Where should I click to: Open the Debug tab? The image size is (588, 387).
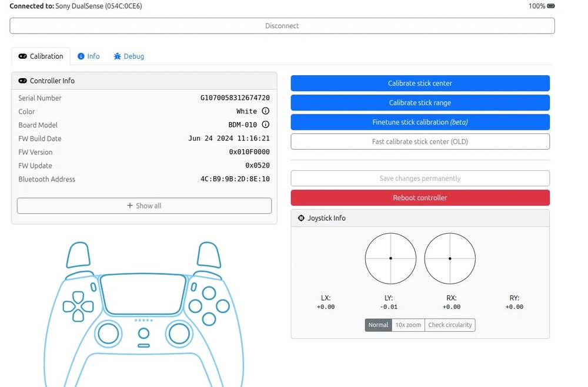tap(128, 56)
